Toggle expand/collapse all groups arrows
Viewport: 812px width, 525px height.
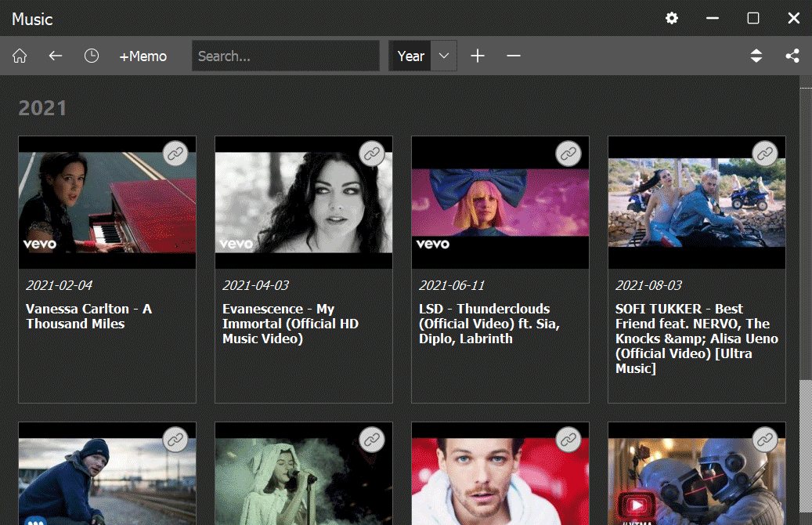click(x=756, y=56)
